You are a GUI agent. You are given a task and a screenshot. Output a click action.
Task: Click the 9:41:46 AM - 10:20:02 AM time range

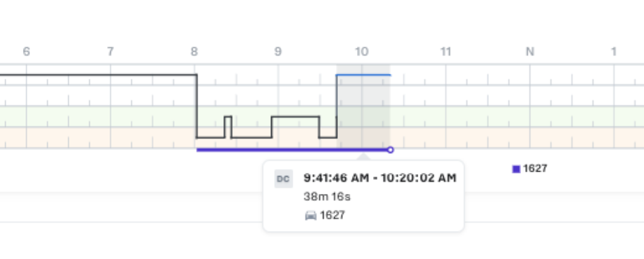point(380,178)
